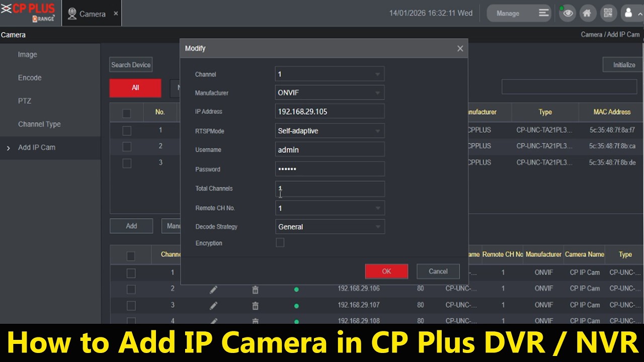Check the box for search result No. 3
The image size is (644, 362).
click(126, 163)
